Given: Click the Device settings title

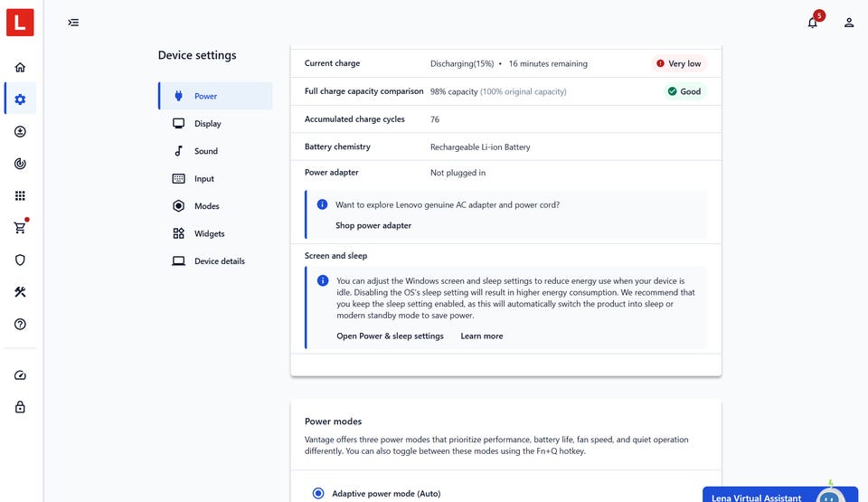Looking at the screenshot, I should (x=197, y=55).
